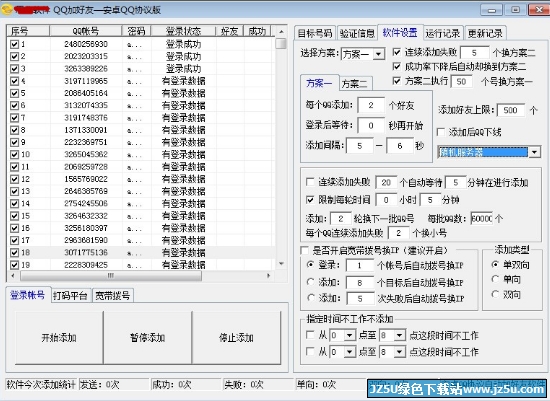Click QQ account 3197119965
Image resolution: width=550 pixels, height=401 pixels.
coord(86,81)
